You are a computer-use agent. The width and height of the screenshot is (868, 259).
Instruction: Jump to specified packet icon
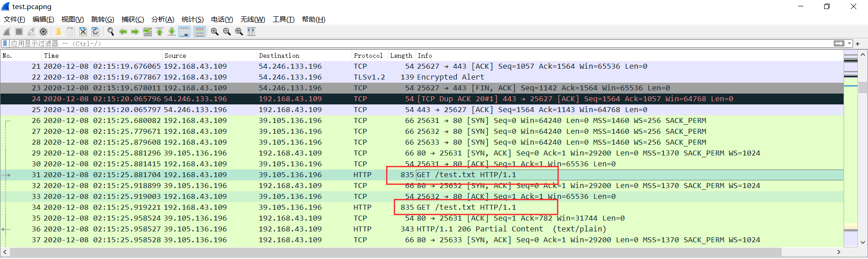click(x=147, y=32)
